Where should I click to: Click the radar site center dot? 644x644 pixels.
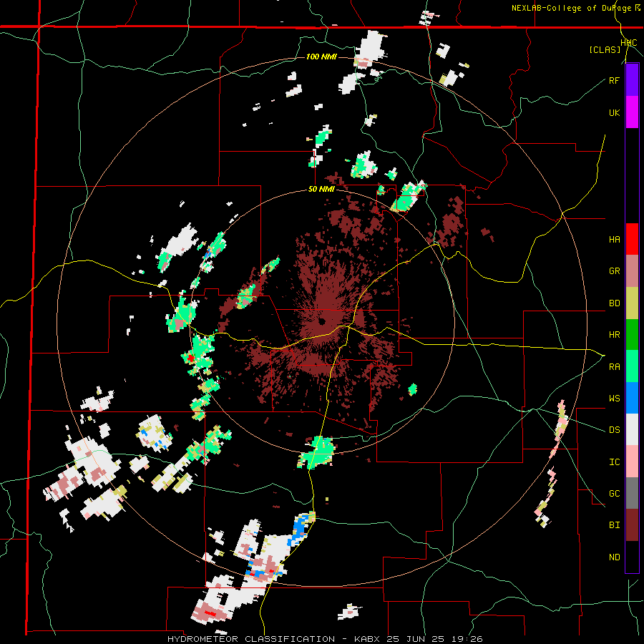click(322, 321)
